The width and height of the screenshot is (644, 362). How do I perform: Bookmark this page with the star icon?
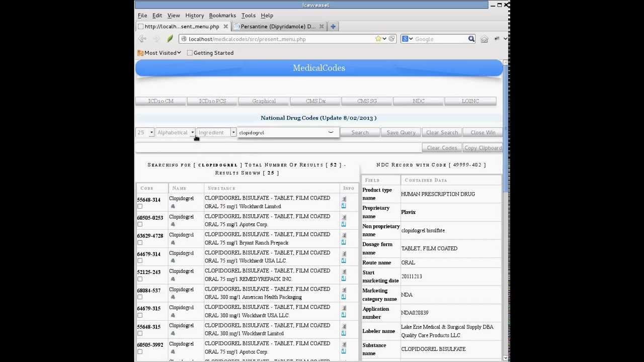click(378, 39)
